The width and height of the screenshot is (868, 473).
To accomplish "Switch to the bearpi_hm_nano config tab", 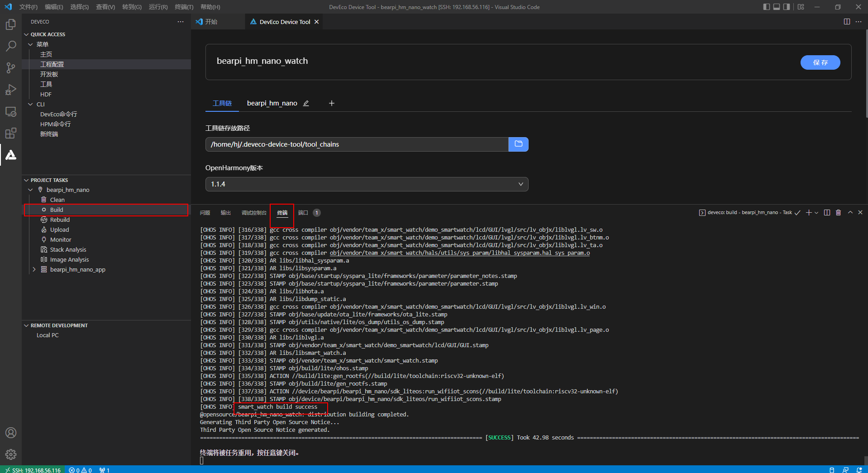I will 272,103.
